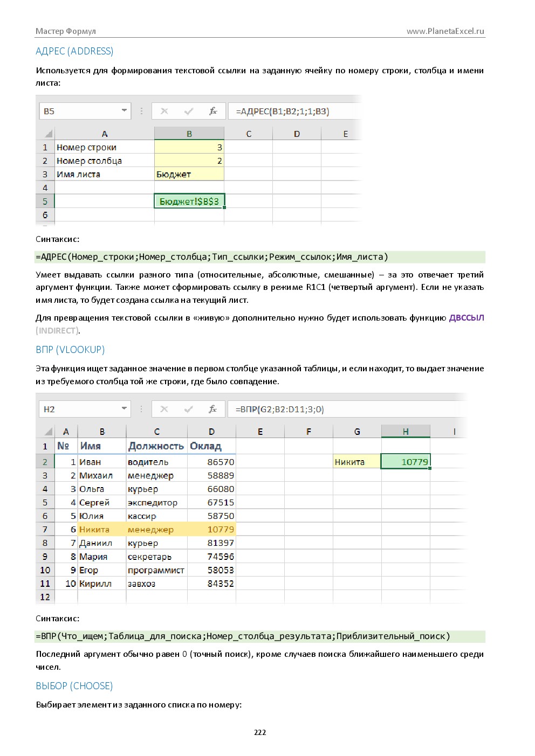Select highlighted cell Никита in column B

click(102, 529)
